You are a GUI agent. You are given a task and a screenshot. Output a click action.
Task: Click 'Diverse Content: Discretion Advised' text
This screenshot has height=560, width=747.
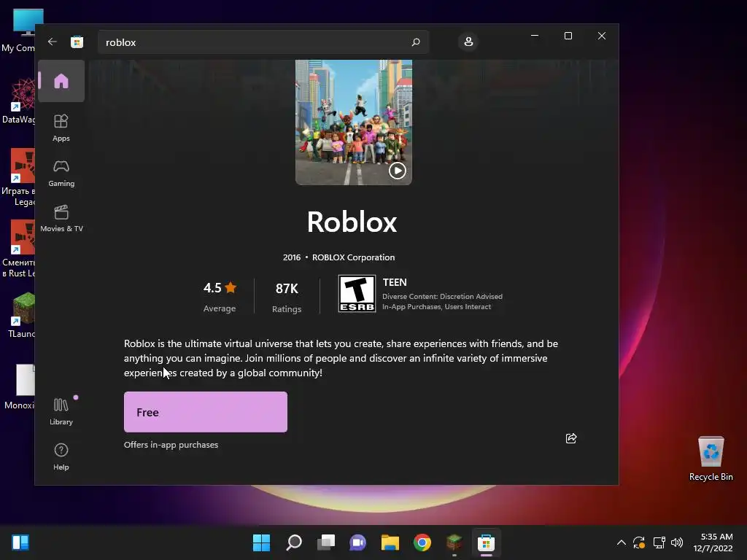pyautogui.click(x=442, y=296)
